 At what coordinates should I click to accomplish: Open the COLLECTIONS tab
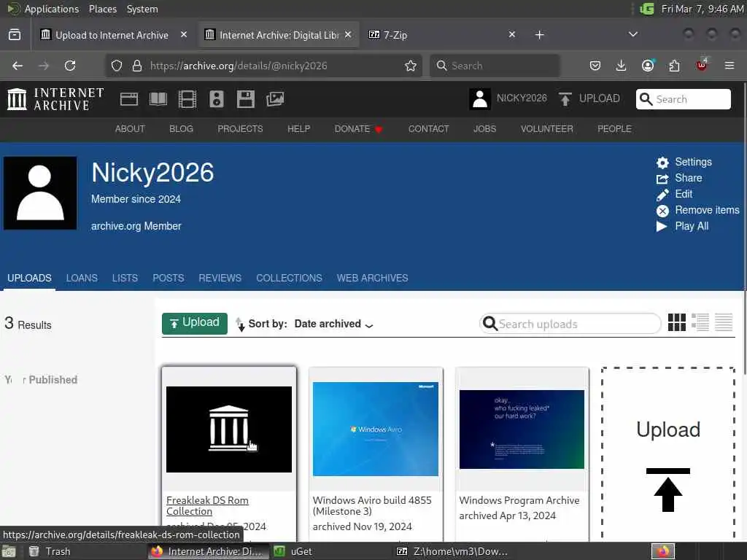(289, 278)
